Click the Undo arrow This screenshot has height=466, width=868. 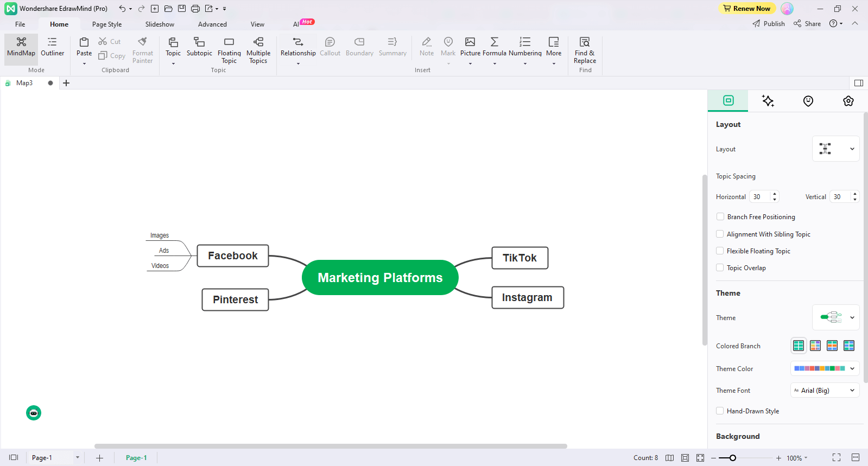click(122, 9)
